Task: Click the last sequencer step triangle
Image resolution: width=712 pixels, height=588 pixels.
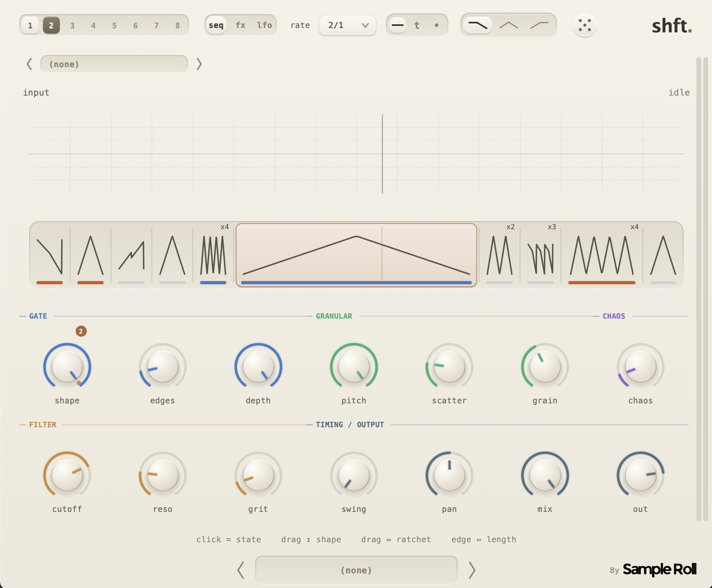Action: [x=663, y=255]
